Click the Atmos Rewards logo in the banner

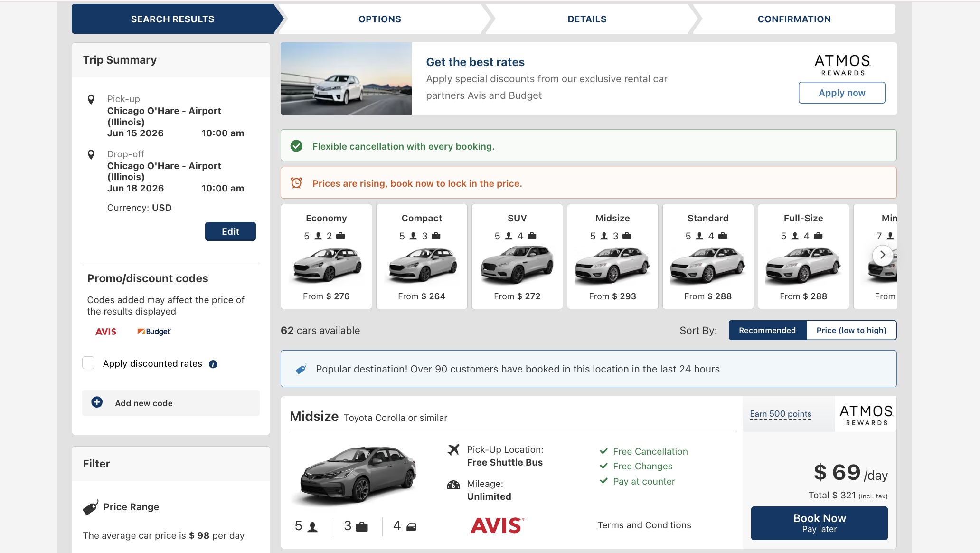842,65
